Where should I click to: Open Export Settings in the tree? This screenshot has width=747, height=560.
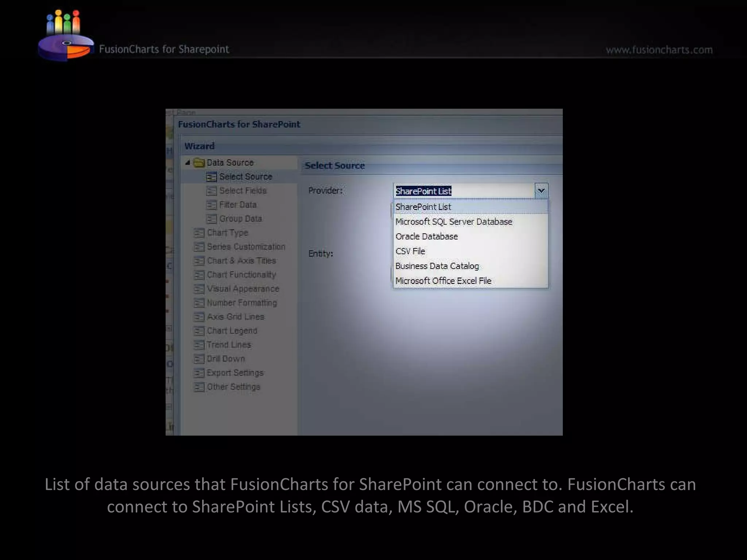pyautogui.click(x=235, y=373)
